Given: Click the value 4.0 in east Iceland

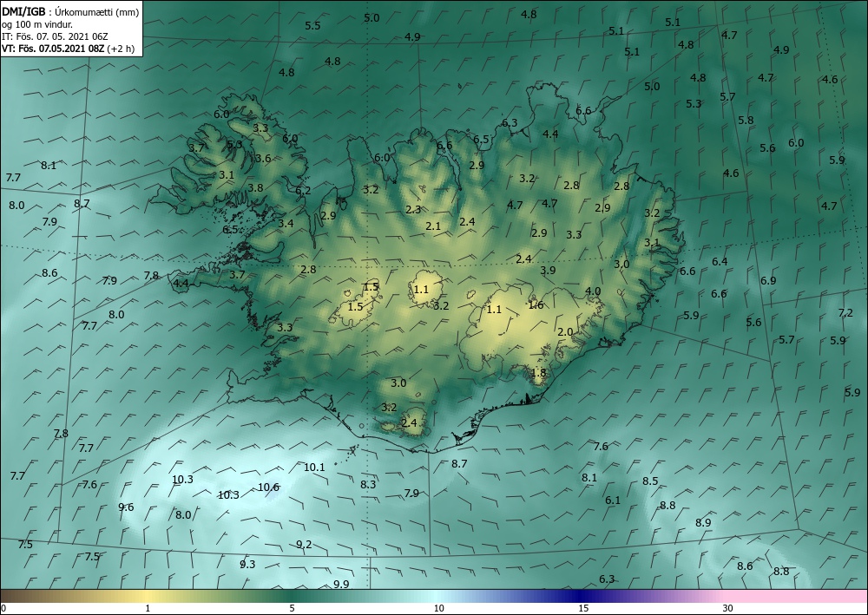Looking at the screenshot, I should [593, 291].
